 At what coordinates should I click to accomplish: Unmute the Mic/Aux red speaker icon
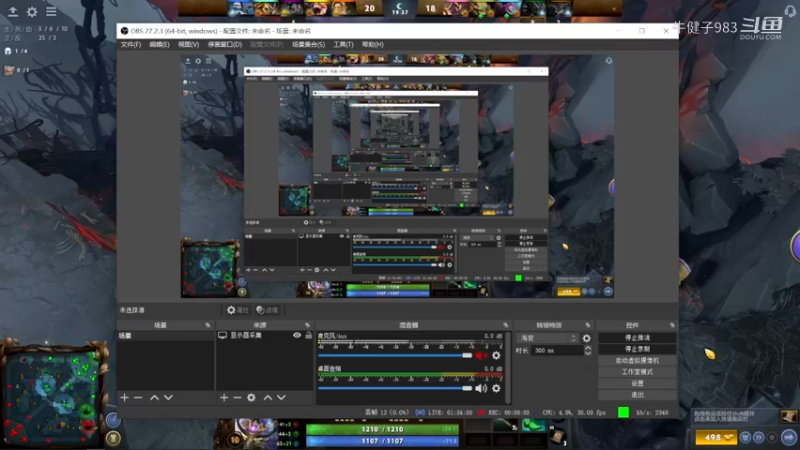(x=481, y=356)
